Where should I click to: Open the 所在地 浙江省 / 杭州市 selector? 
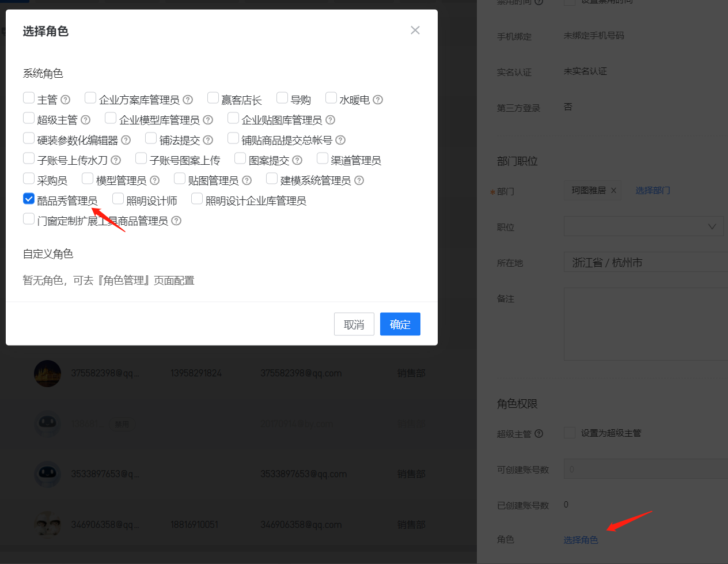pos(645,262)
